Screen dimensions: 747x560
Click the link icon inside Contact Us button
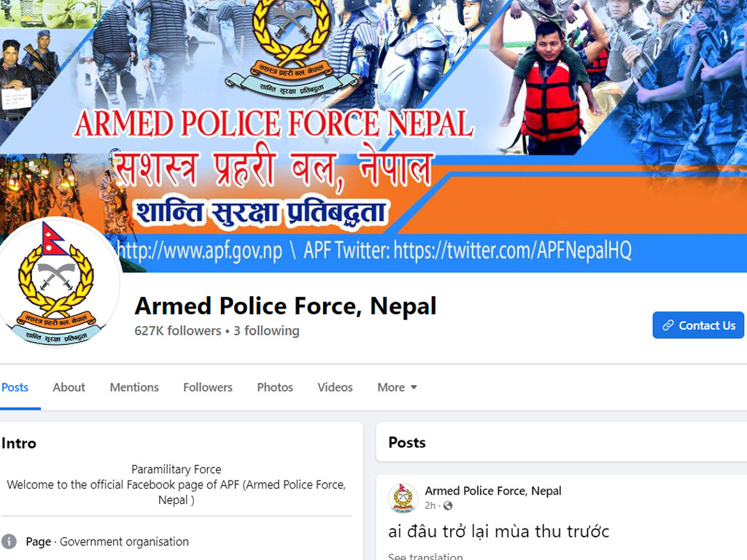point(668,325)
